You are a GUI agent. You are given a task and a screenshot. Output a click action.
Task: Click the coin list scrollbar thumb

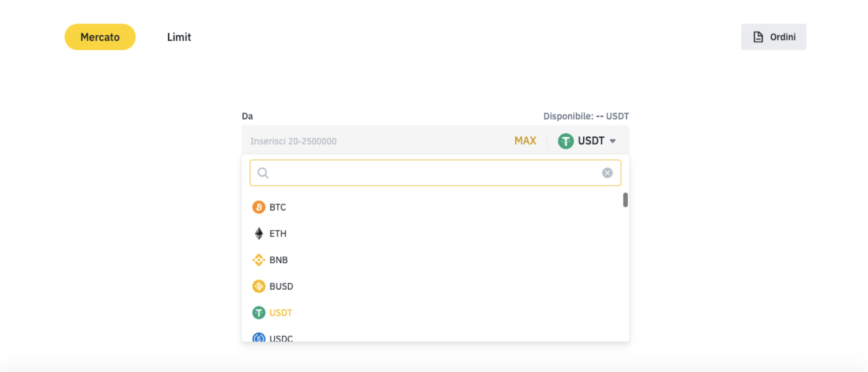click(x=625, y=200)
